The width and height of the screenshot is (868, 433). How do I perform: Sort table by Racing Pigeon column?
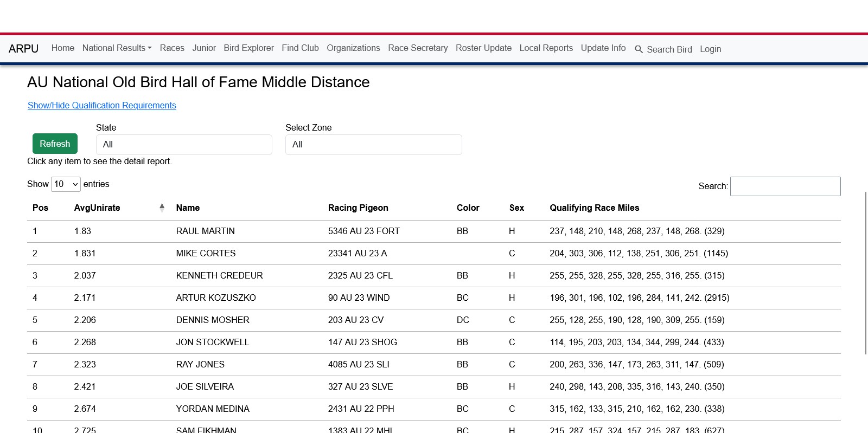coord(358,208)
